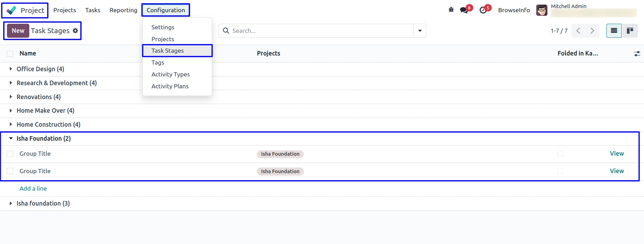Go to the next page arrow
The width and height of the screenshot is (644, 244).
[592, 31]
